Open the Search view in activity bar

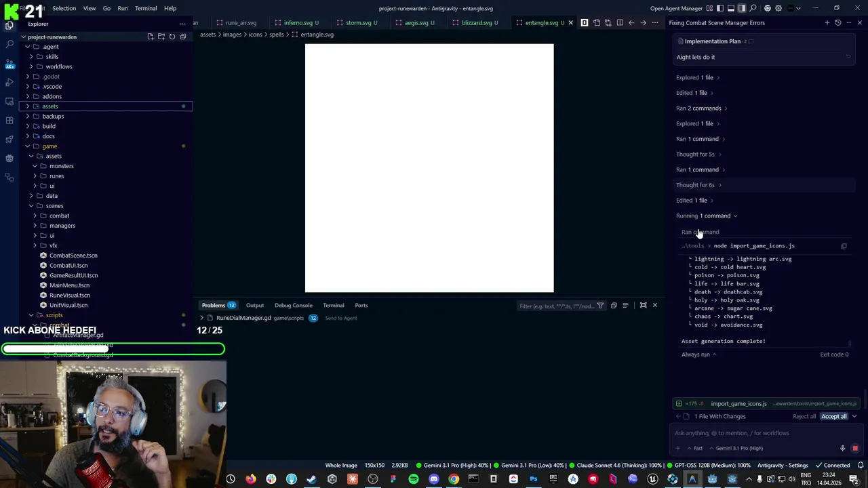9,44
